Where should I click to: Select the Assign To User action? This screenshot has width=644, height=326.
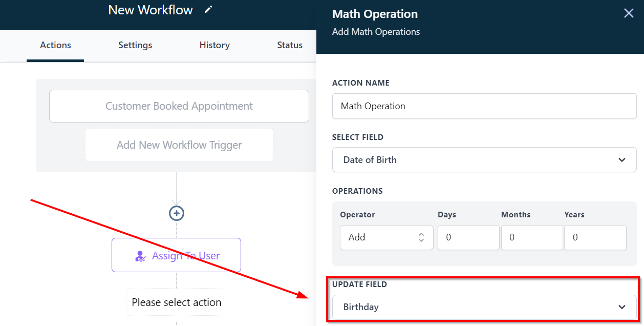[176, 255]
